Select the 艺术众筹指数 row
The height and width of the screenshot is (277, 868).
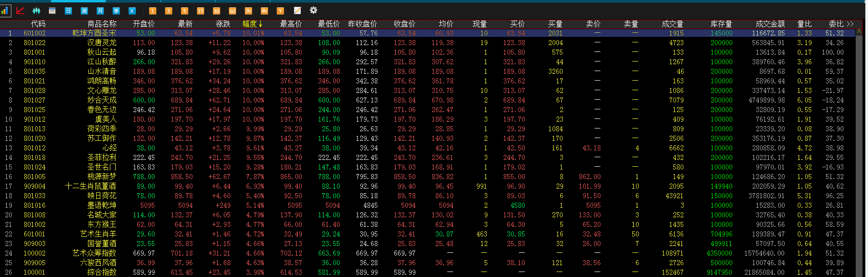[x=94, y=253]
